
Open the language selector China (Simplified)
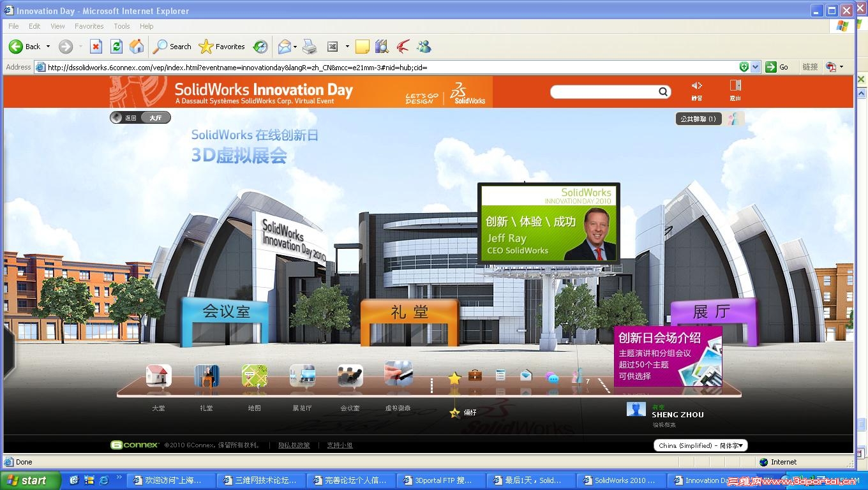[x=700, y=445]
